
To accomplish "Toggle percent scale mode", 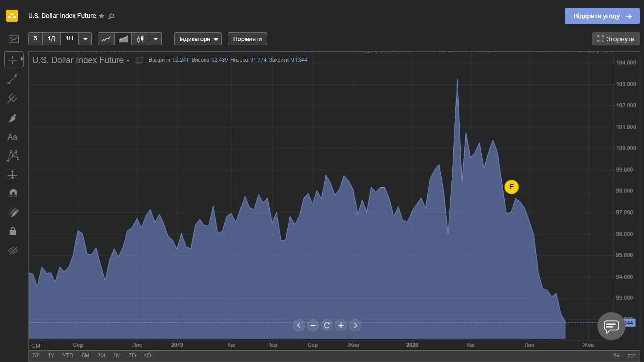I will pyautogui.click(x=616, y=355).
